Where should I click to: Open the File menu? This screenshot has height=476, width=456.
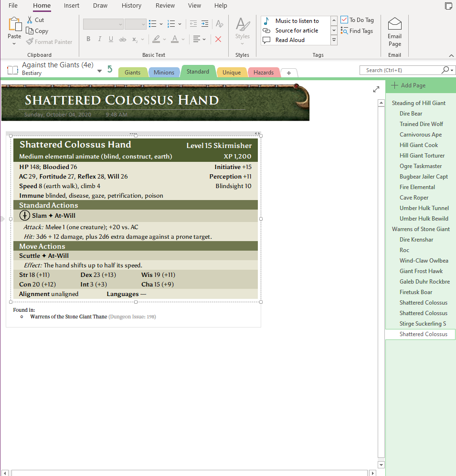pyautogui.click(x=13, y=5)
